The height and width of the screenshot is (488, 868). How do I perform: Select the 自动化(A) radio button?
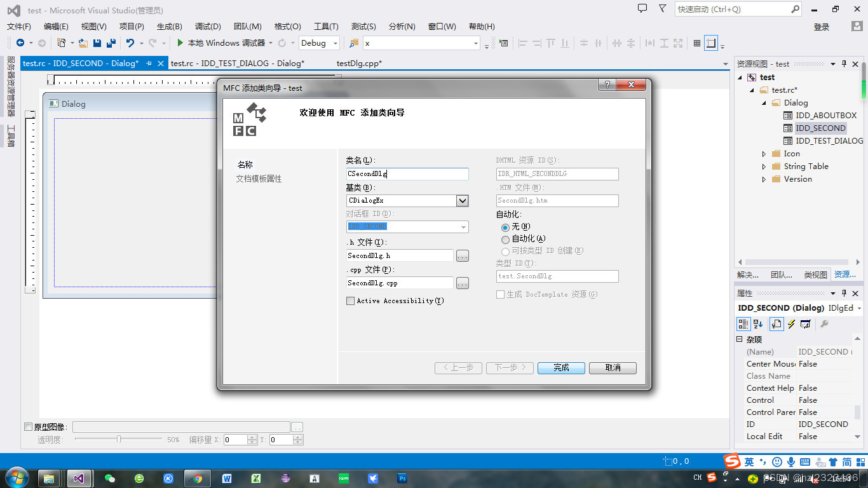point(505,239)
